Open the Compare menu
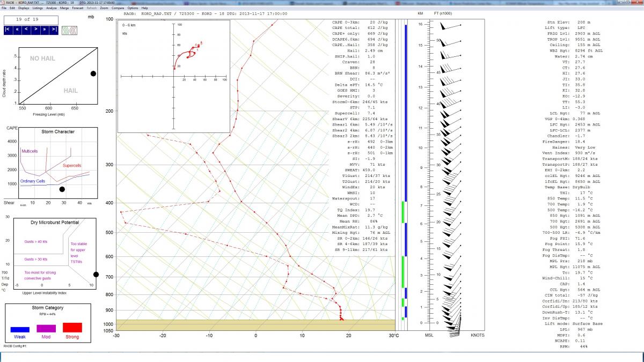The width and height of the screenshot is (644, 362). pyautogui.click(x=117, y=8)
